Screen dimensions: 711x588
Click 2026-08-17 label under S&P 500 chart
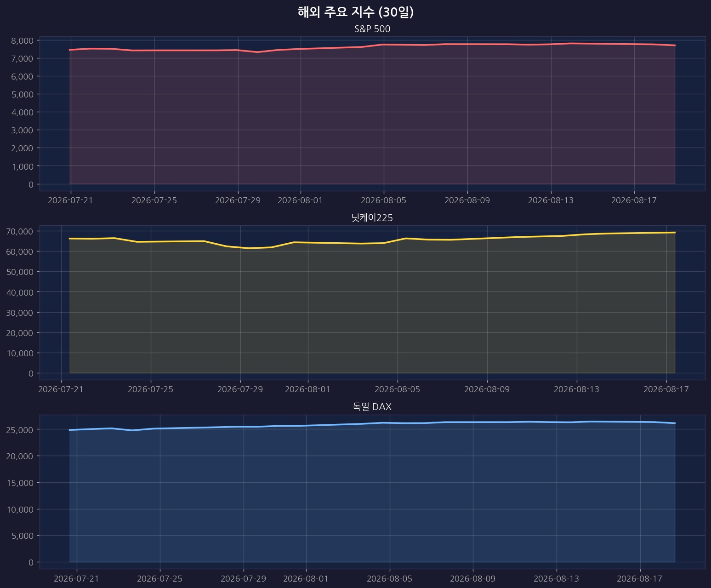coord(634,200)
